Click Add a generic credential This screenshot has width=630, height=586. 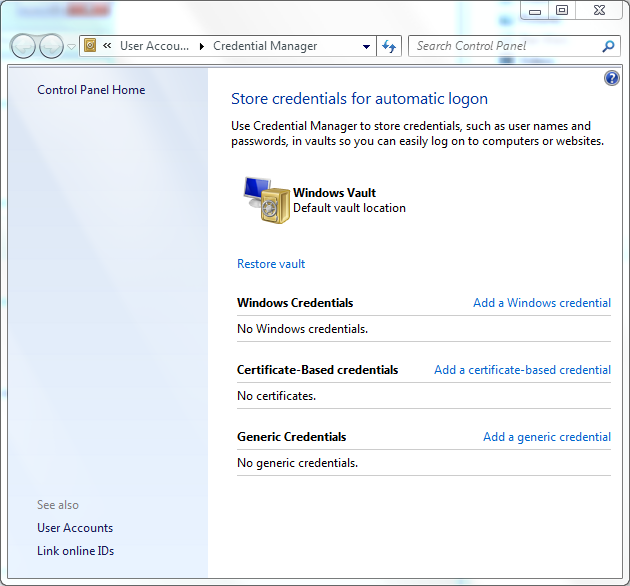coord(547,437)
